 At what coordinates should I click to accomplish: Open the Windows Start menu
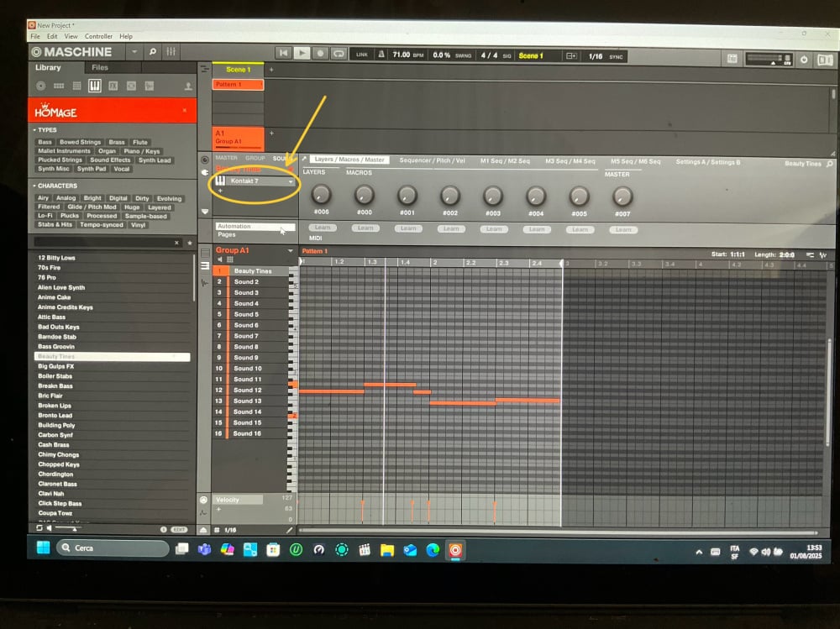(x=43, y=548)
